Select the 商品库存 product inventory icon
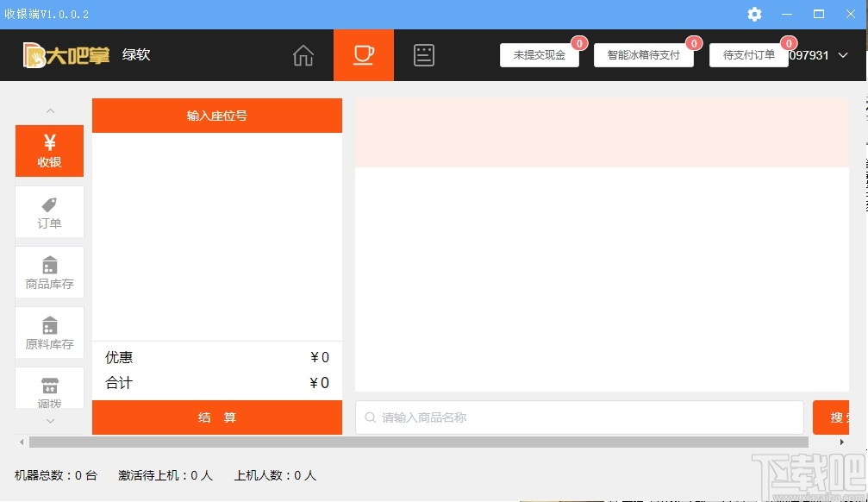The width and height of the screenshot is (868, 502). [49, 272]
